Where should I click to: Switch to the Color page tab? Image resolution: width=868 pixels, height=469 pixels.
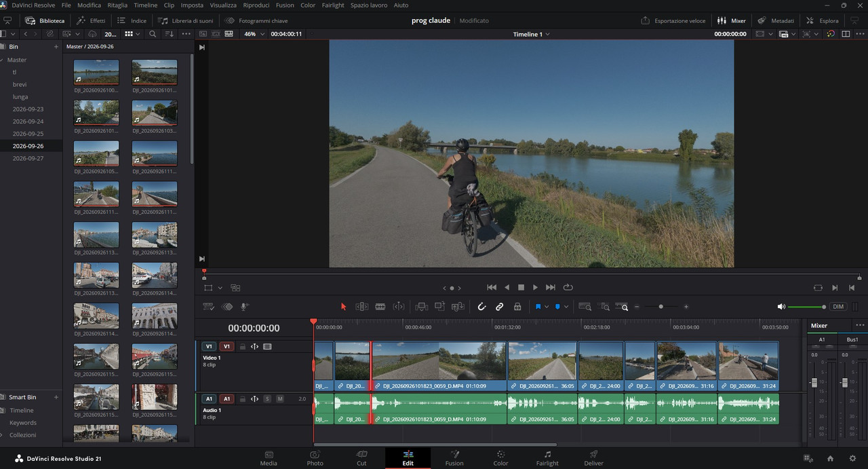pyautogui.click(x=500, y=458)
